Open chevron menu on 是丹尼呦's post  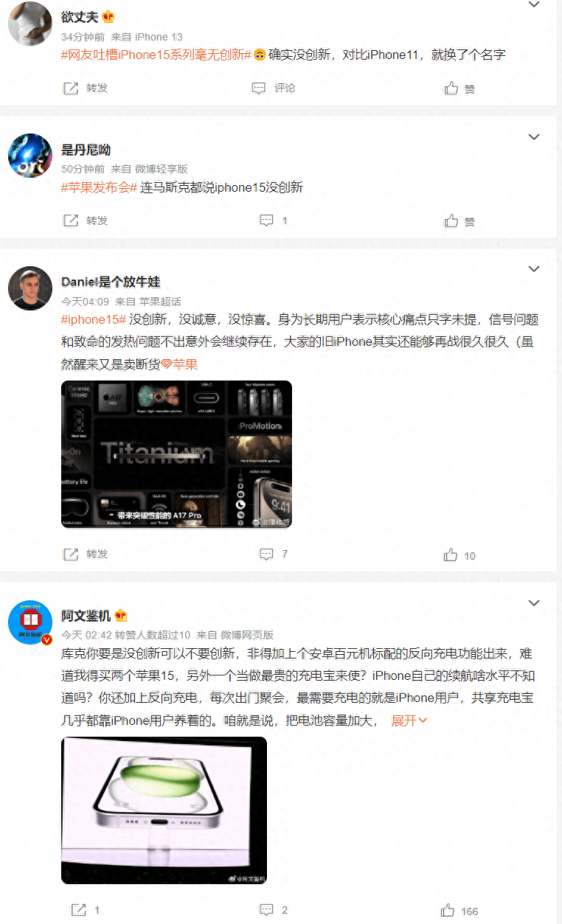pyautogui.click(x=535, y=137)
